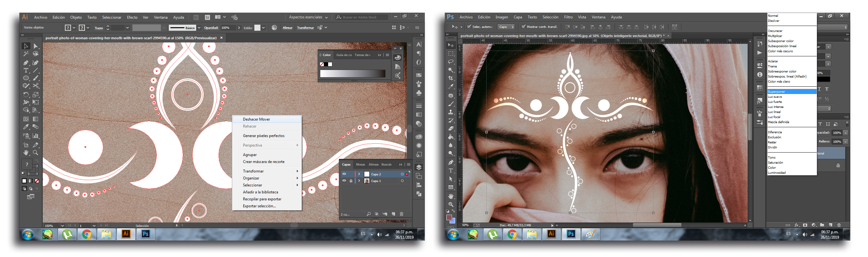Select Photoshop's Hand tool
This screenshot has height=257, width=868.
coord(451,196)
